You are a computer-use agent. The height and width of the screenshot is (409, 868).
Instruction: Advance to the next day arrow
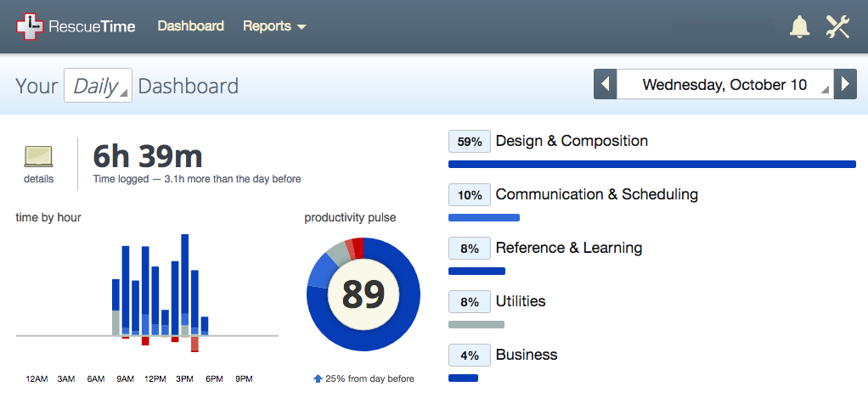[844, 85]
